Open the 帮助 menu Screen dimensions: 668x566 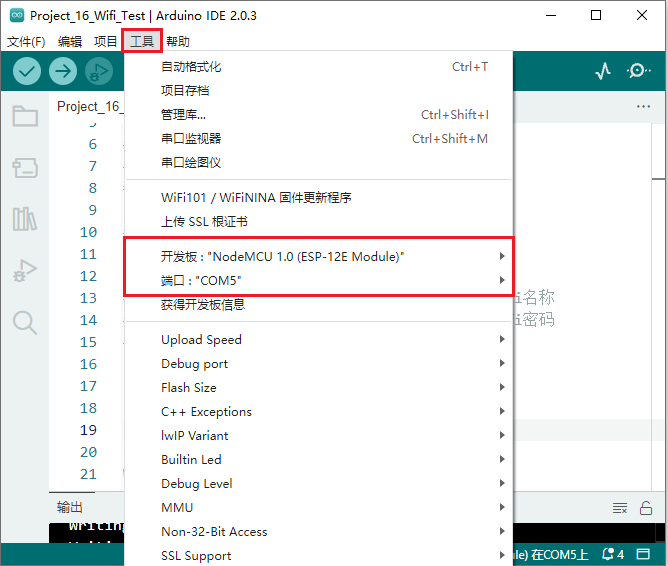(x=178, y=42)
